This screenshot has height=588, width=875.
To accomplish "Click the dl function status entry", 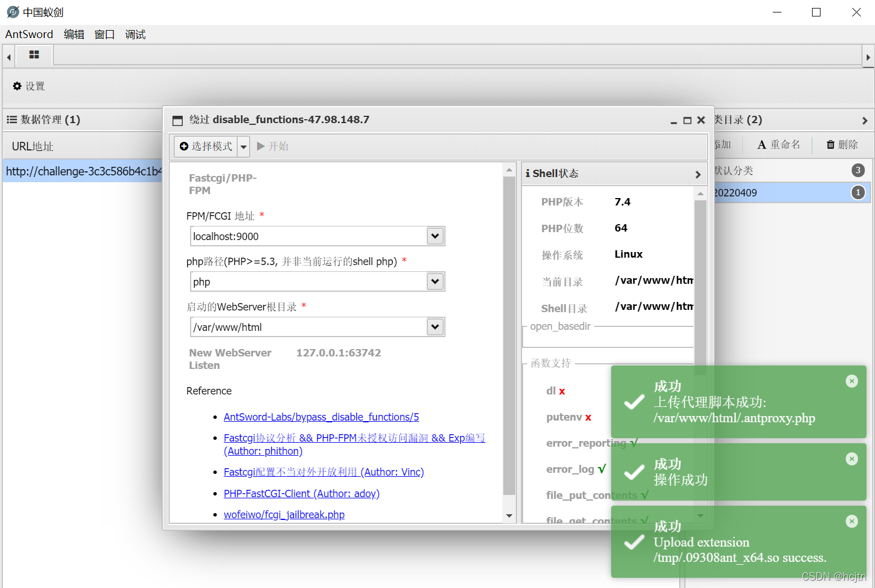I will point(556,391).
